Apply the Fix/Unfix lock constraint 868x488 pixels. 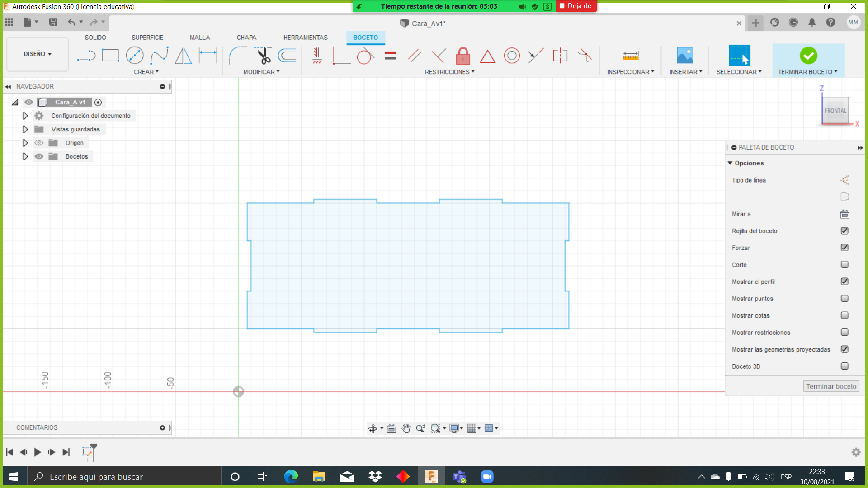[462, 56]
